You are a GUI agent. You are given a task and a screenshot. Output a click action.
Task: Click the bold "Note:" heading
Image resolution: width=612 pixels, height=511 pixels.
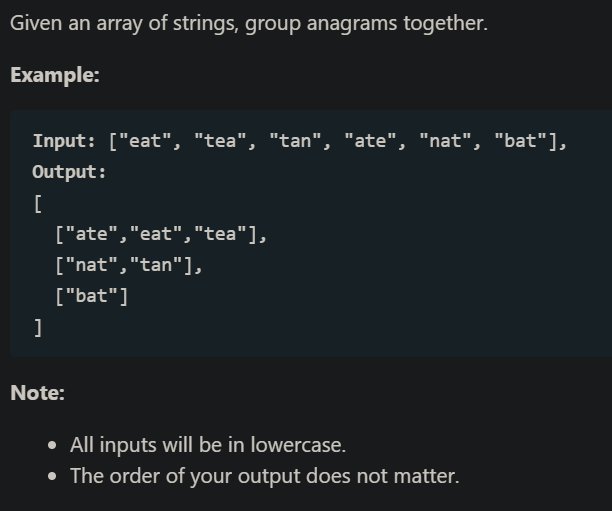[x=38, y=393]
